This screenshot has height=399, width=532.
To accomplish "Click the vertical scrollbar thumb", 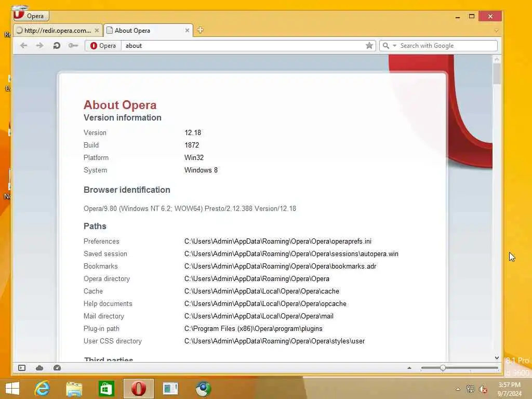I will pyautogui.click(x=497, y=74).
